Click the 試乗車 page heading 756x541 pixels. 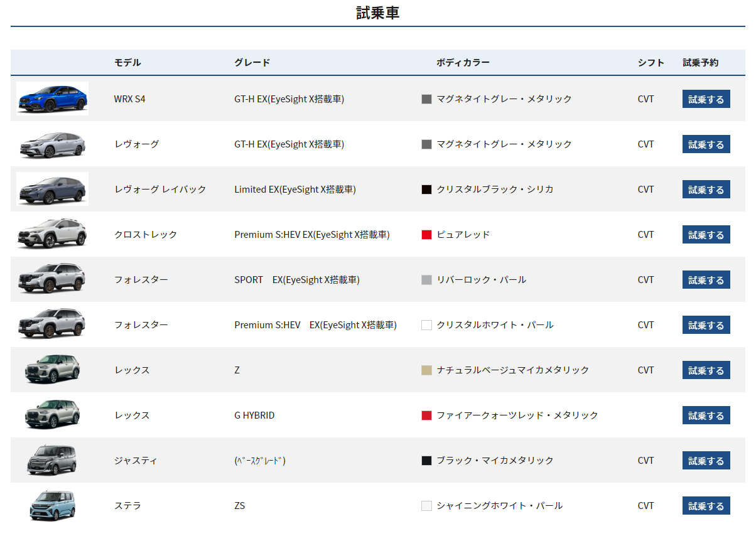[378, 13]
